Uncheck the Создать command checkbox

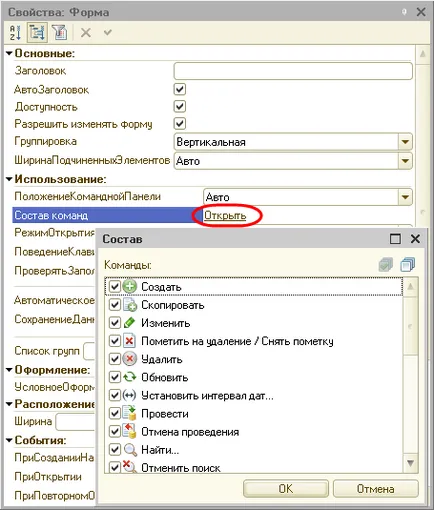click(x=115, y=286)
